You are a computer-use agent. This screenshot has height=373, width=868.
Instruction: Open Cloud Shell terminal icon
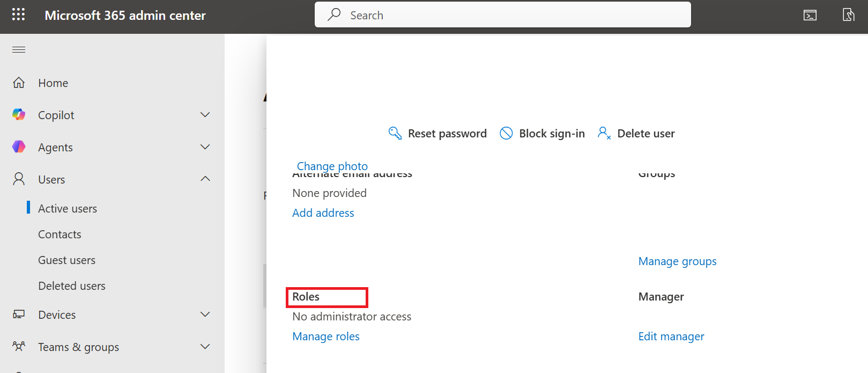click(810, 15)
